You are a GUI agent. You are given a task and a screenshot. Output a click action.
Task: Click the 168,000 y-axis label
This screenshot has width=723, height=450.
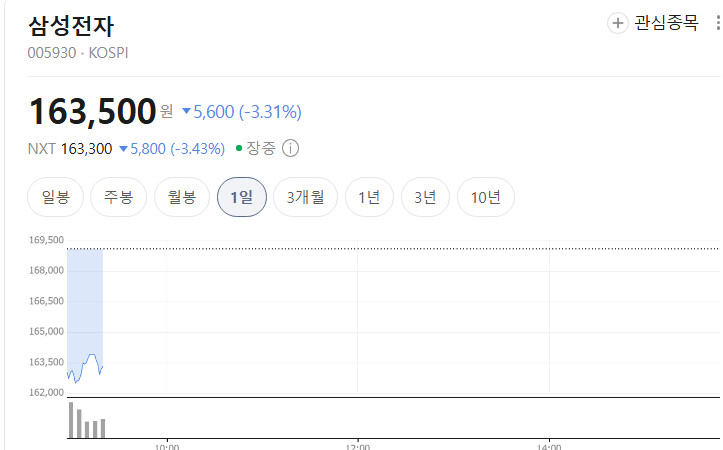(x=46, y=270)
